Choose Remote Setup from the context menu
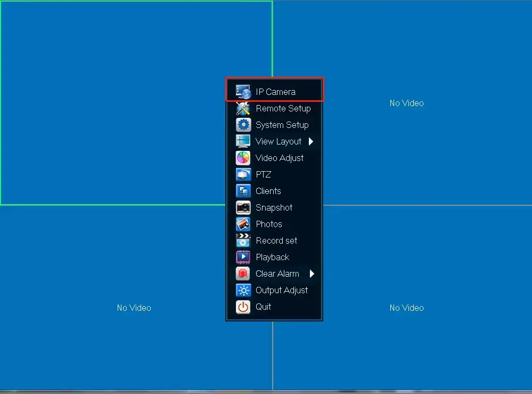This screenshot has width=532, height=394. point(274,108)
